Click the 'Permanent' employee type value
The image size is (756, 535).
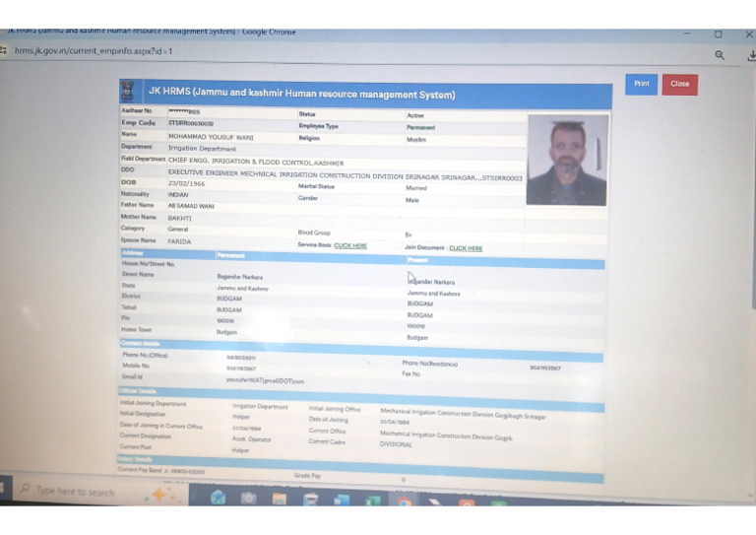click(x=420, y=128)
